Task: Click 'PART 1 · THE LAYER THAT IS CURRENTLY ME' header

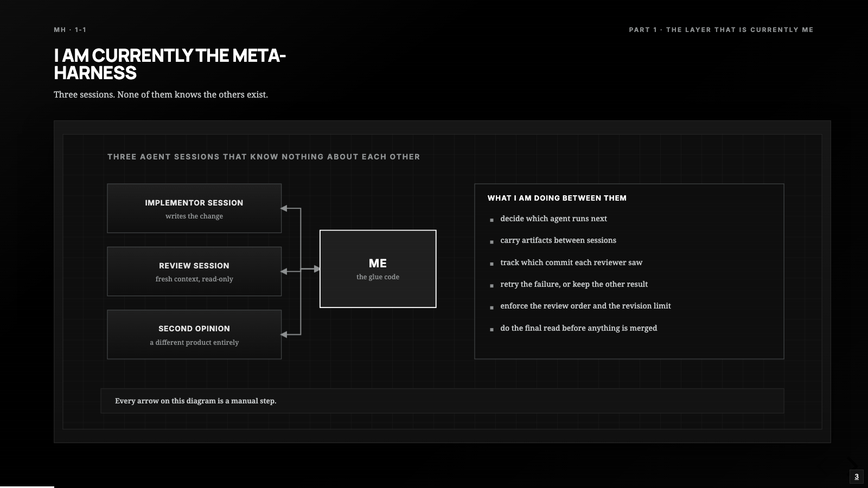Action: point(721,30)
